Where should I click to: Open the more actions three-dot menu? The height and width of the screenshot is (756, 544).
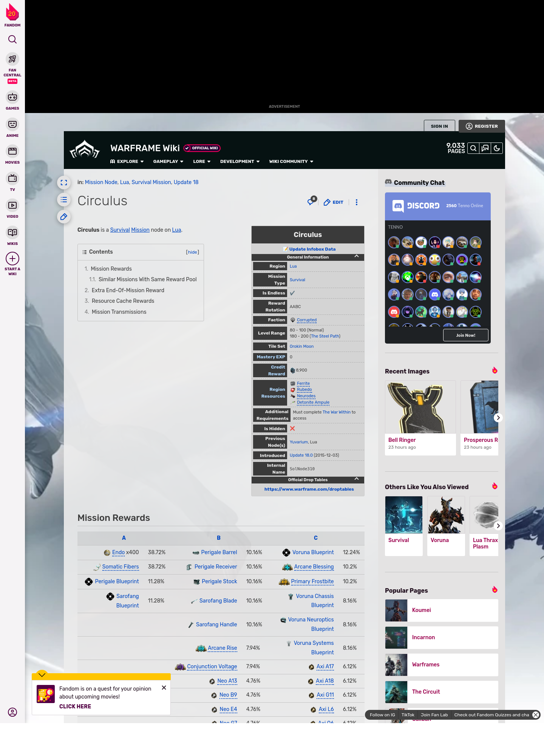click(357, 202)
